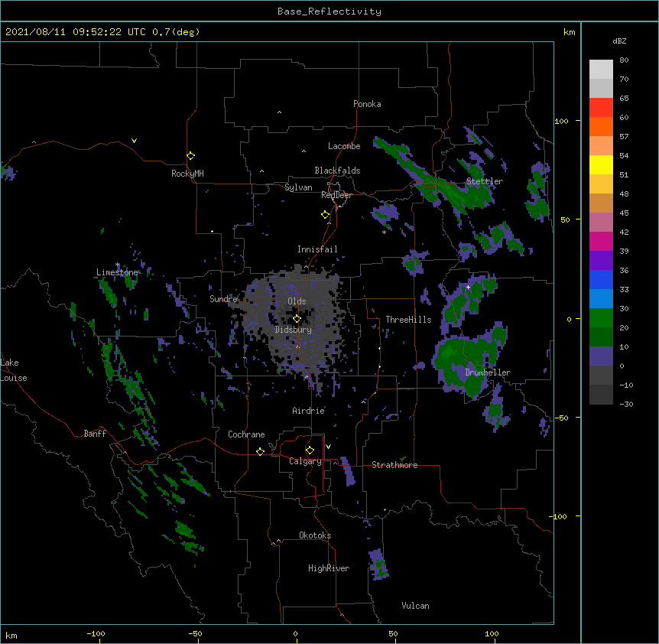Click the Didsbury city label

click(294, 330)
